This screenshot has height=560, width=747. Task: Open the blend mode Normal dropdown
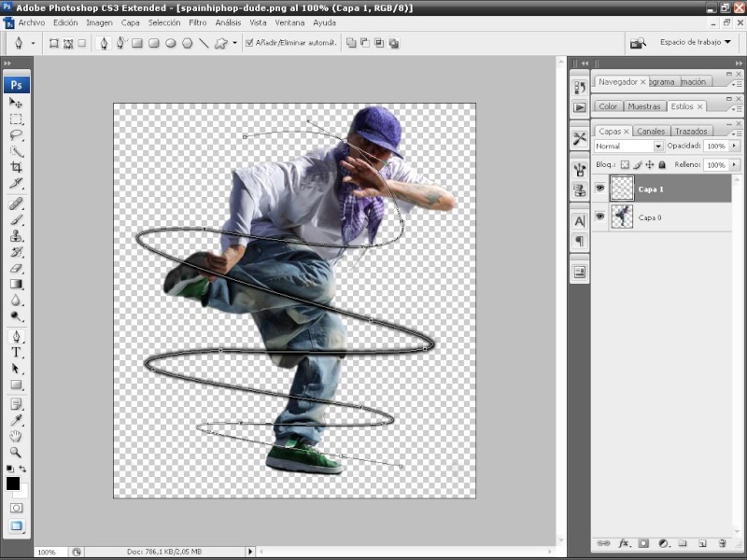pos(658,147)
